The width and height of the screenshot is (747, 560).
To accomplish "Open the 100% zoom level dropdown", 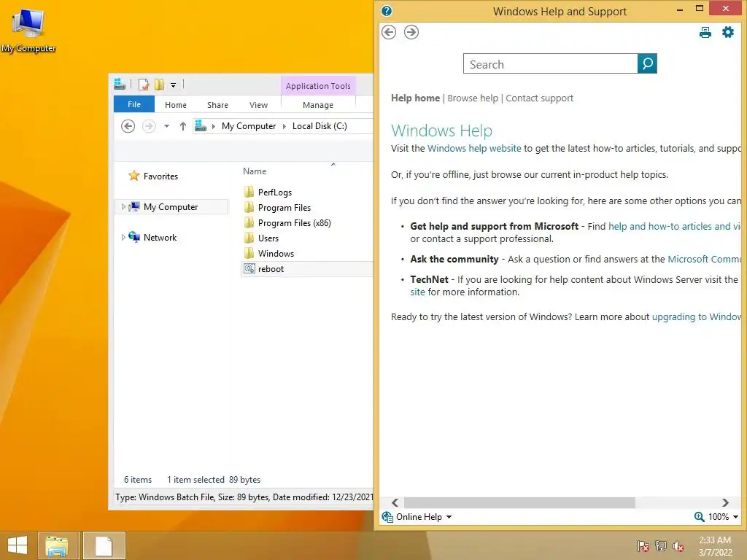I will (723, 517).
